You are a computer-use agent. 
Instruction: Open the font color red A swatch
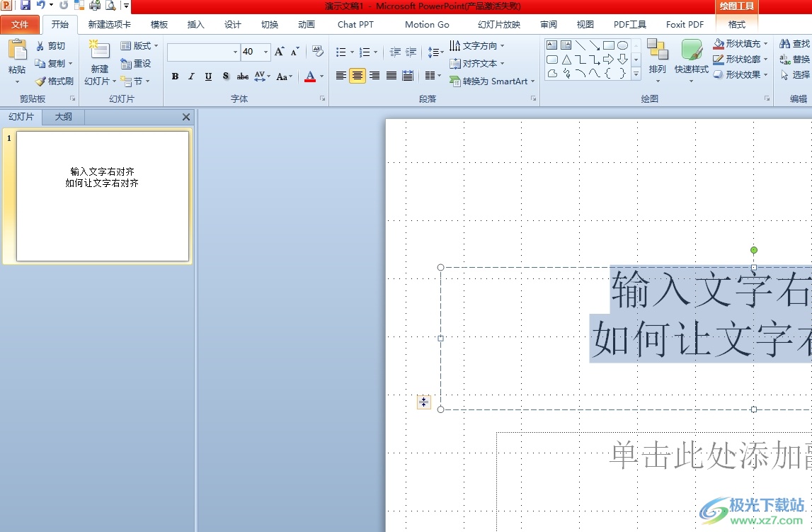point(310,77)
